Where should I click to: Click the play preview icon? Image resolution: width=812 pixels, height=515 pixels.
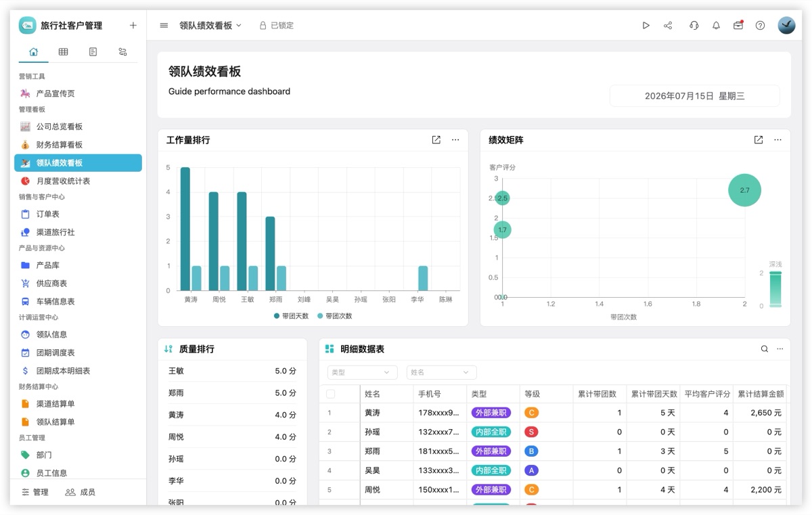tap(646, 25)
